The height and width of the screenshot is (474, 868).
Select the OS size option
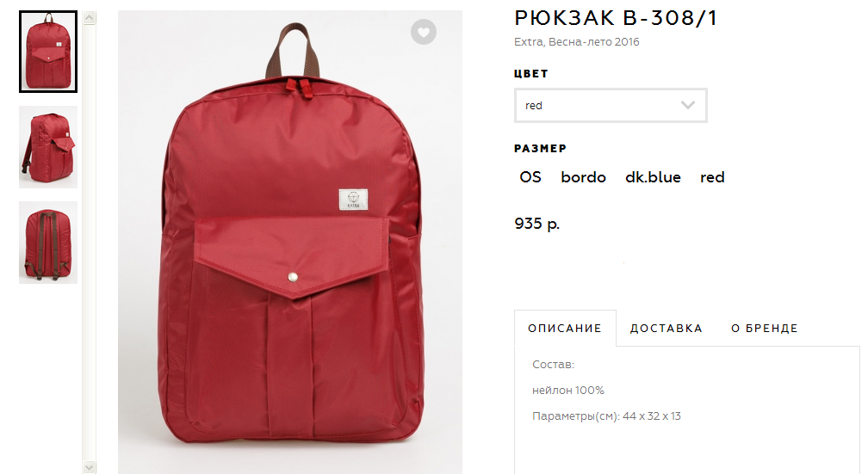(530, 177)
